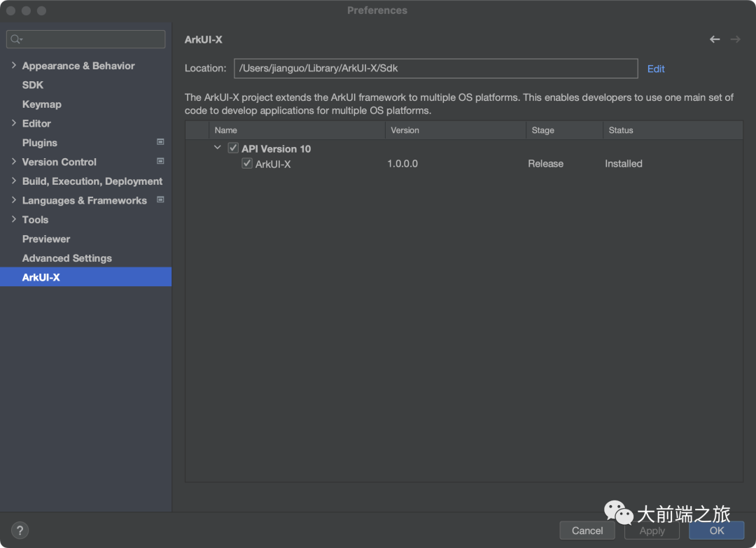Click the ArkUI-X heading above Location
The width and height of the screenshot is (756, 548).
click(204, 40)
